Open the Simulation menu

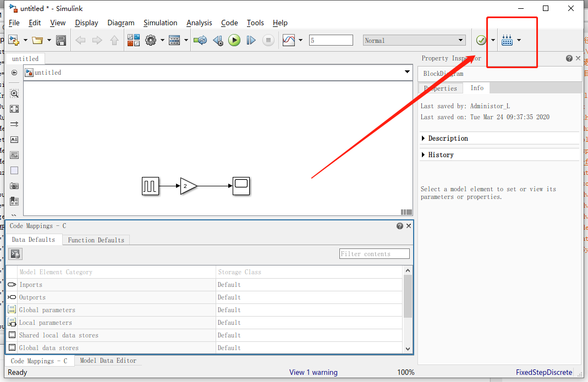[x=161, y=23]
